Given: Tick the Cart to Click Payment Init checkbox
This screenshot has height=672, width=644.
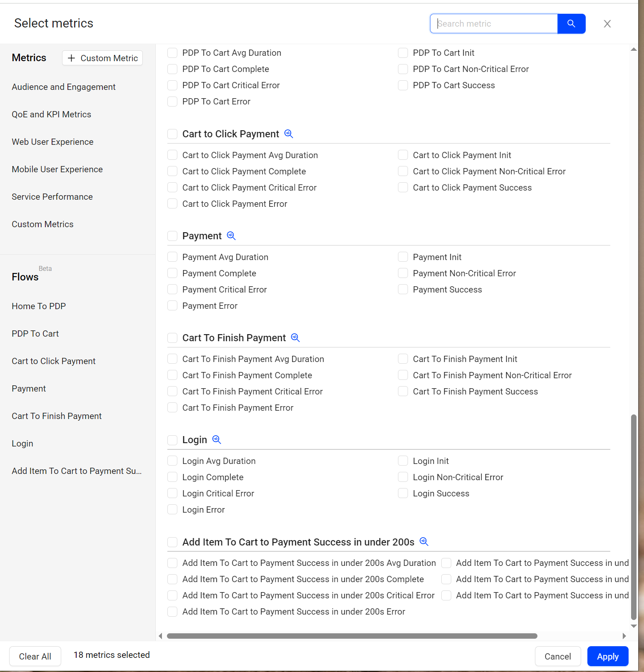Looking at the screenshot, I should tap(403, 155).
